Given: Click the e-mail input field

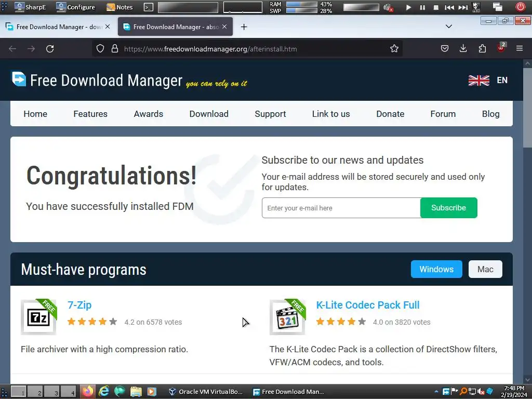Looking at the screenshot, I should click(x=341, y=208).
